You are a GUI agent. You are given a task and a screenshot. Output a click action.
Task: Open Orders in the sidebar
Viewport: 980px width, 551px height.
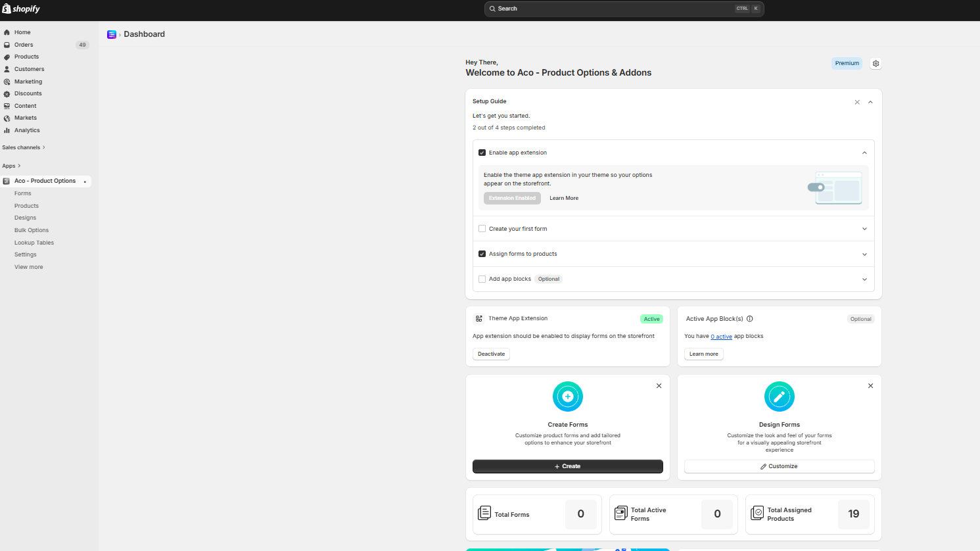(x=24, y=45)
